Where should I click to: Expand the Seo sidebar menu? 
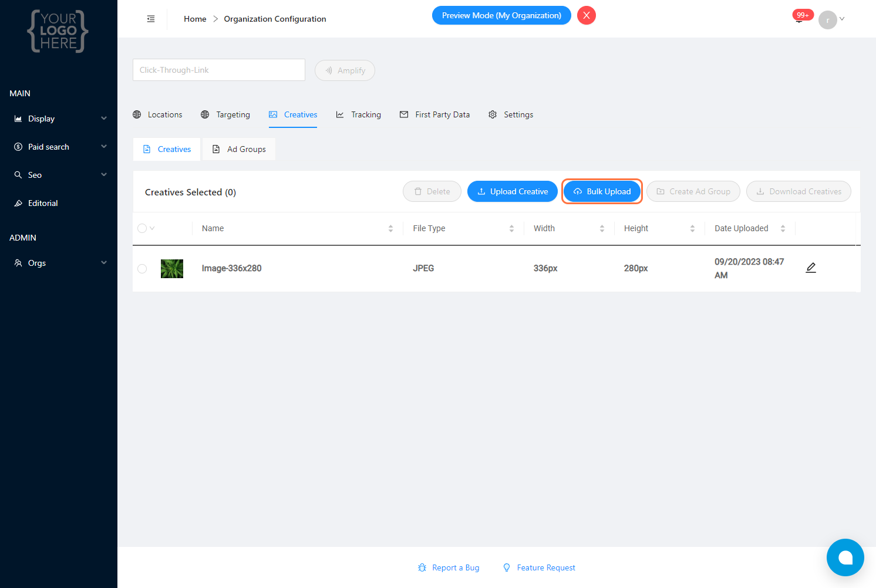59,175
